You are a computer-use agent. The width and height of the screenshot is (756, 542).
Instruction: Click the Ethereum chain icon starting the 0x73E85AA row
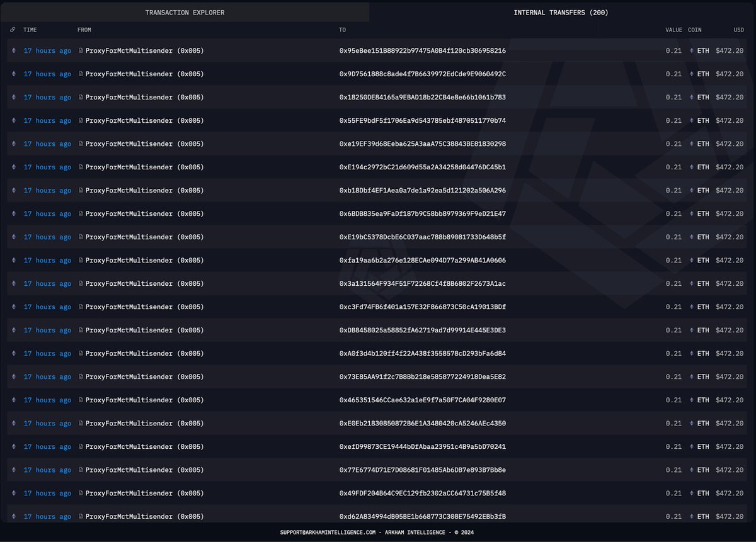coord(14,377)
